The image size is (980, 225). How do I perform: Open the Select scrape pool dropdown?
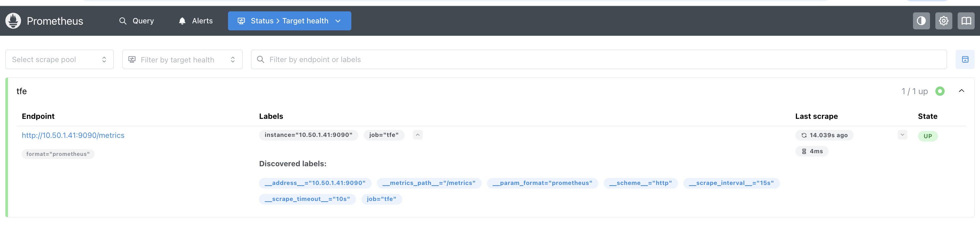[59, 59]
